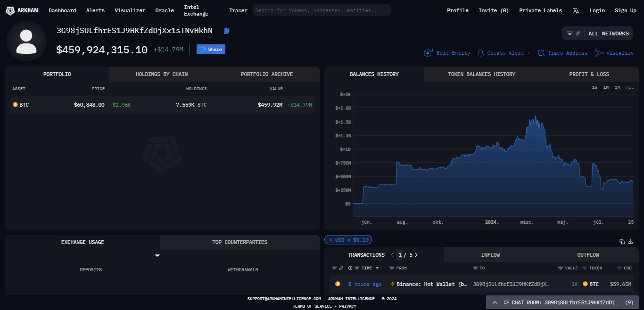Click the Terms of Service footer link
Screen dimensions: 644x310
tap(312, 306)
